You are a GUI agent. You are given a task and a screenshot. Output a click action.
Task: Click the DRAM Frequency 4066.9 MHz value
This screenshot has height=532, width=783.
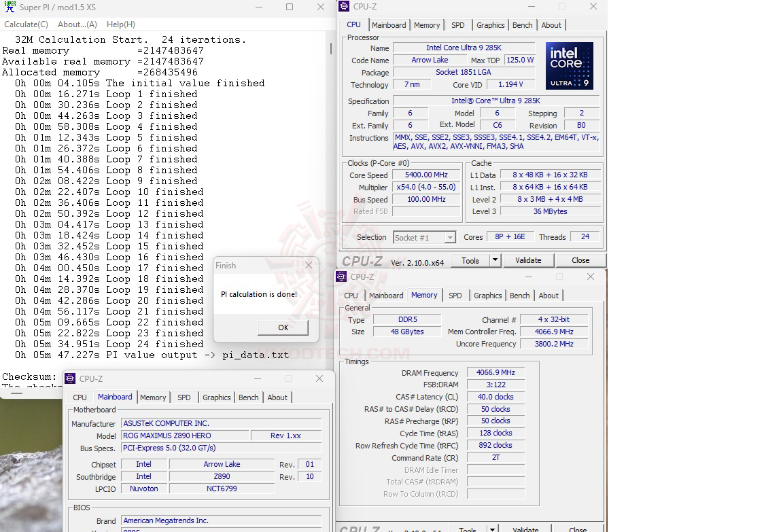tap(495, 372)
